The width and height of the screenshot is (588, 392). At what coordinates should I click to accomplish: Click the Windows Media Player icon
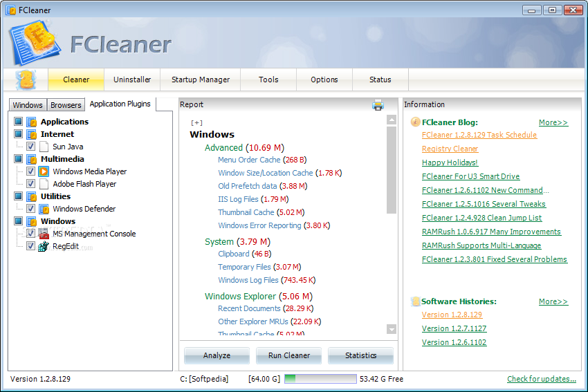click(x=44, y=171)
